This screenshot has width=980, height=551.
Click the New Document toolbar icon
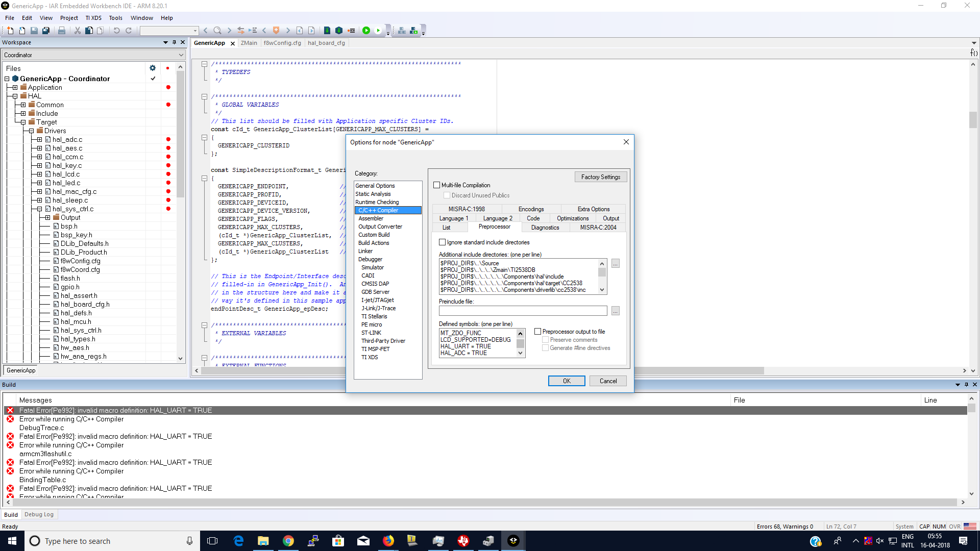coord(10,31)
